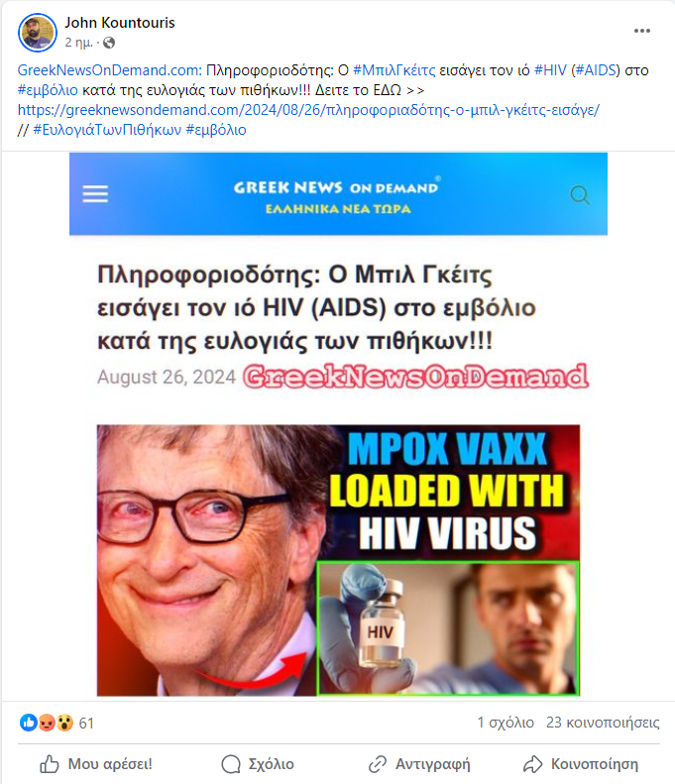This screenshot has height=784, width=675.
Task: Open the three-dots post options menu
Action: [642, 31]
